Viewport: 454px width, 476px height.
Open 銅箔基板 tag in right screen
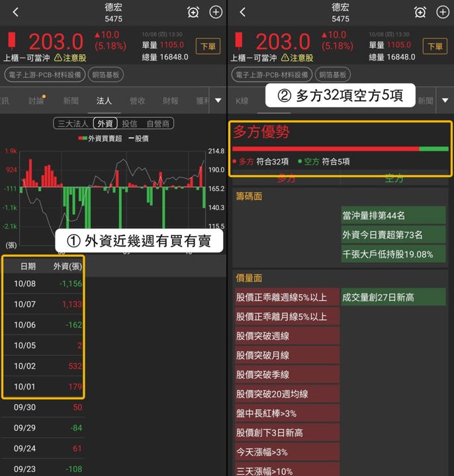pyautogui.click(x=333, y=75)
